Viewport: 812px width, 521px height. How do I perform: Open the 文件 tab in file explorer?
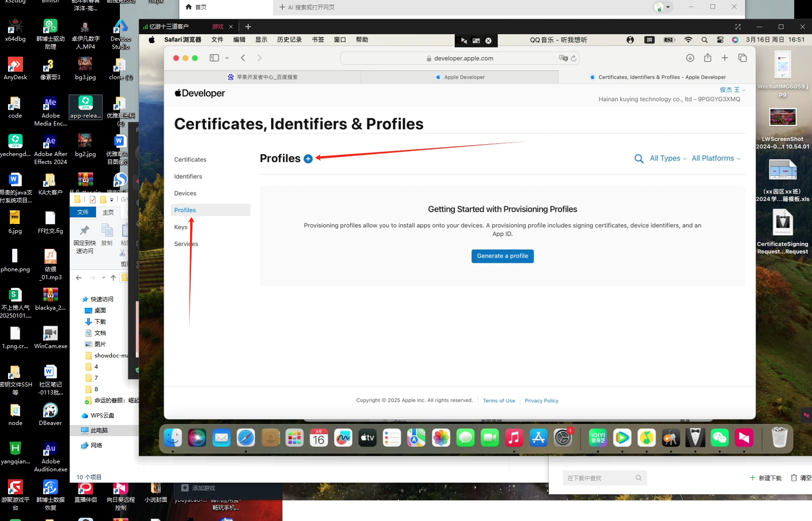(x=83, y=212)
